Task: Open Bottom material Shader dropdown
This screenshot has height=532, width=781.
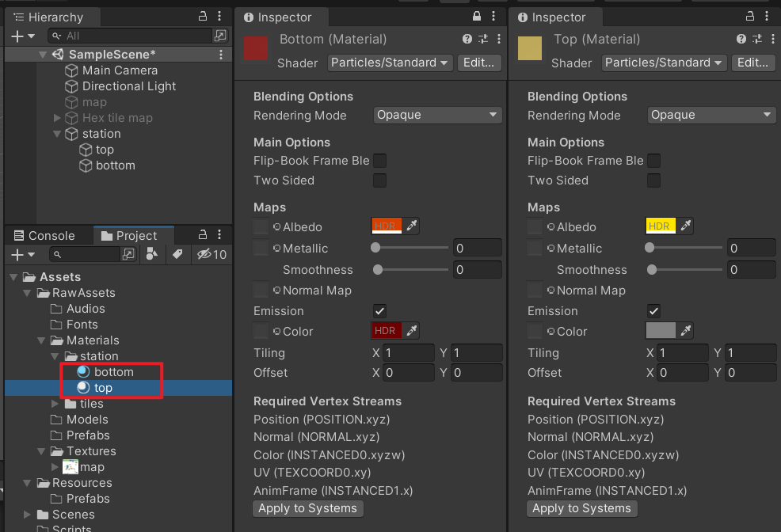Action: (390, 63)
